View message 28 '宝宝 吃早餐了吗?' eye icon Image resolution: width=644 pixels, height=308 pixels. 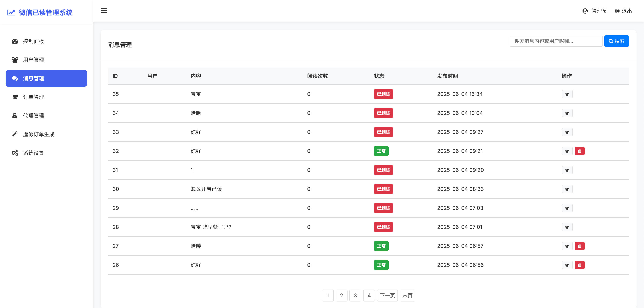pyautogui.click(x=567, y=227)
